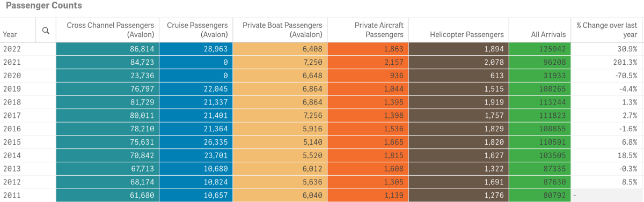
Task: Click All Arrivals column header
Action: [548, 34]
